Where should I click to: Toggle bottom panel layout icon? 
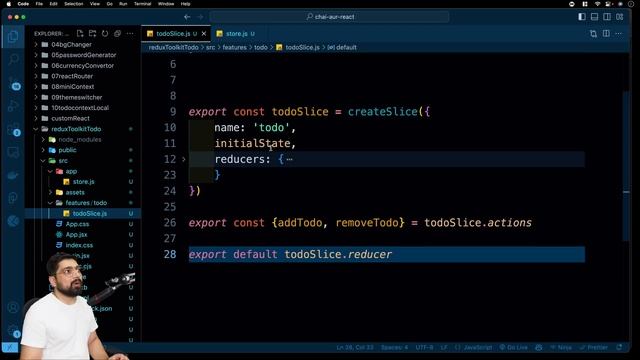[x=594, y=17]
